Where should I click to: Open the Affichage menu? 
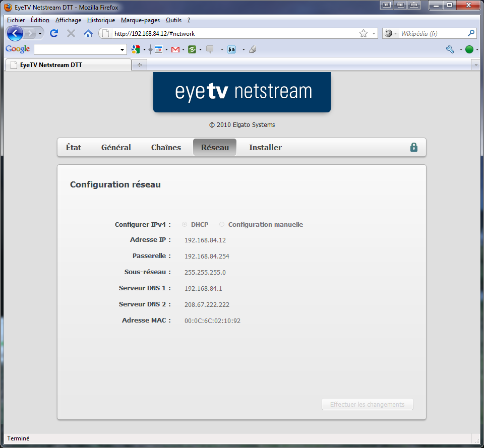68,20
